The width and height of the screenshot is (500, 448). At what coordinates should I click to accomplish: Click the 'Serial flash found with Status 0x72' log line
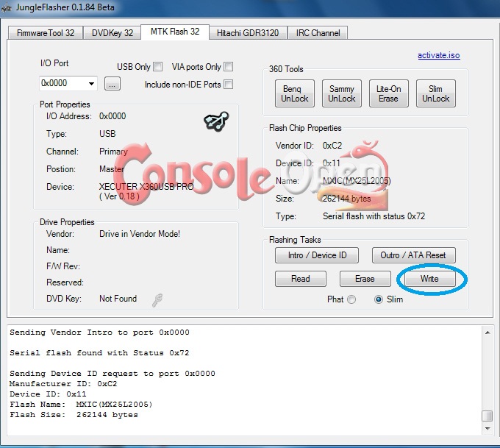pyautogui.click(x=99, y=353)
